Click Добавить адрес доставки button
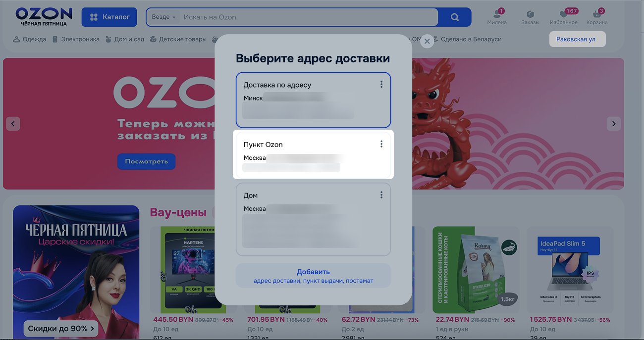Screen dimensions: 644x340 coord(313,276)
